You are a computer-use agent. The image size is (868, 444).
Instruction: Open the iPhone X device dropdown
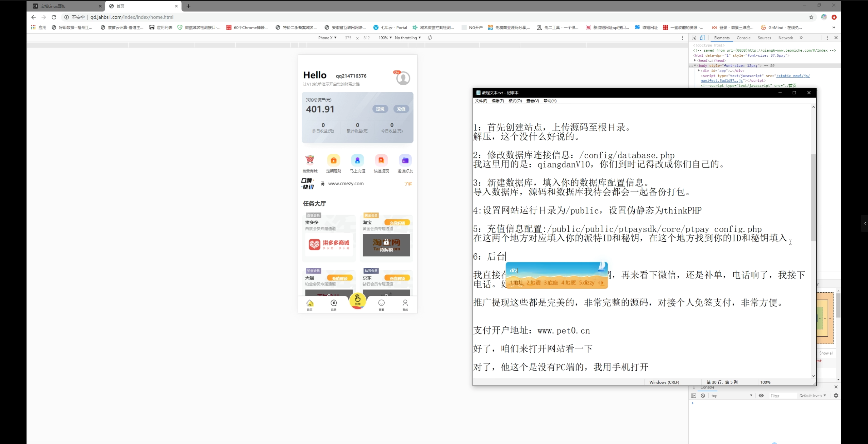327,38
